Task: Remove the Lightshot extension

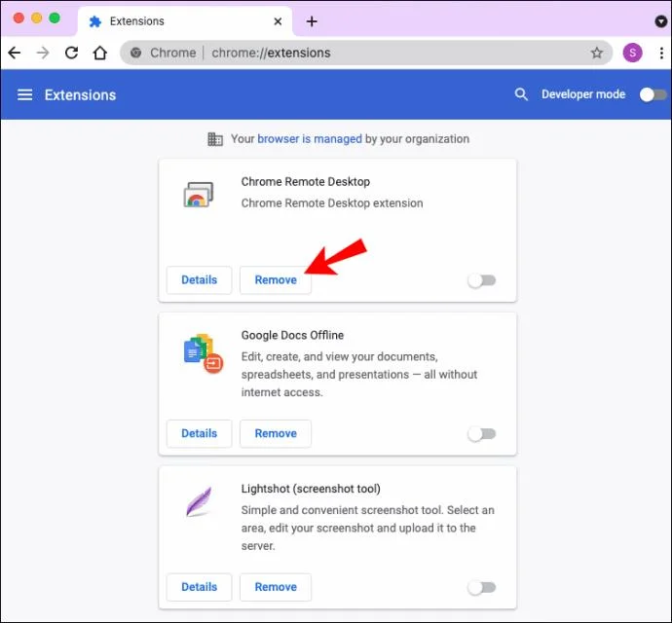Action: [276, 587]
